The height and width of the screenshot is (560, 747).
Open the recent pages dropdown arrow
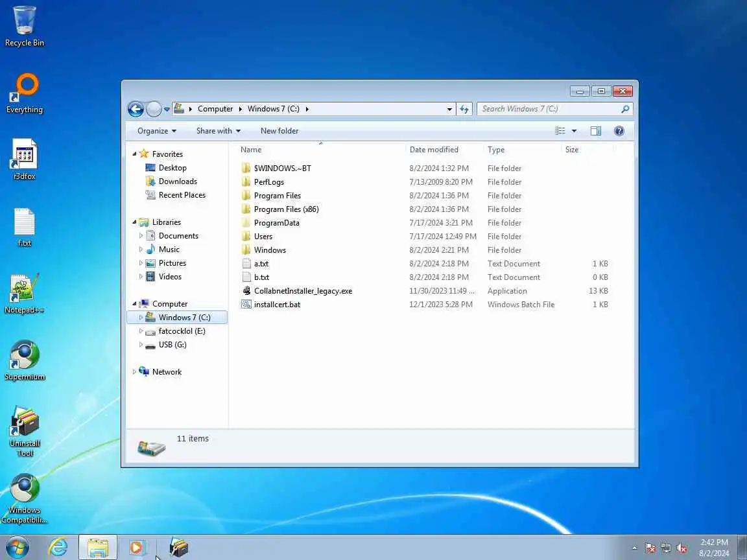(167, 109)
